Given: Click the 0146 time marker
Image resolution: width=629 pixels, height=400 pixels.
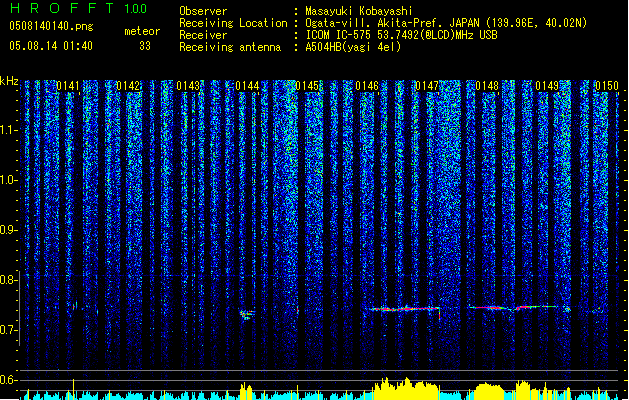Looking at the screenshot, I should pos(367,86).
